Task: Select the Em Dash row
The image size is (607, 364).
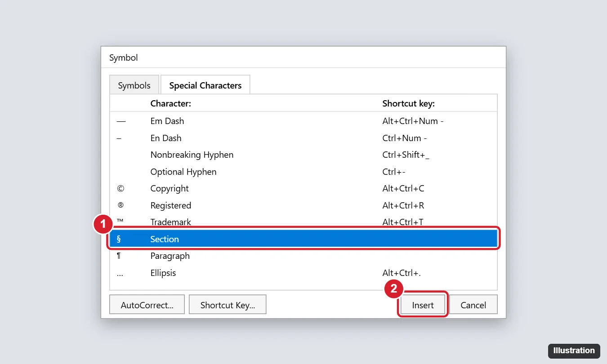Action: 303,121
